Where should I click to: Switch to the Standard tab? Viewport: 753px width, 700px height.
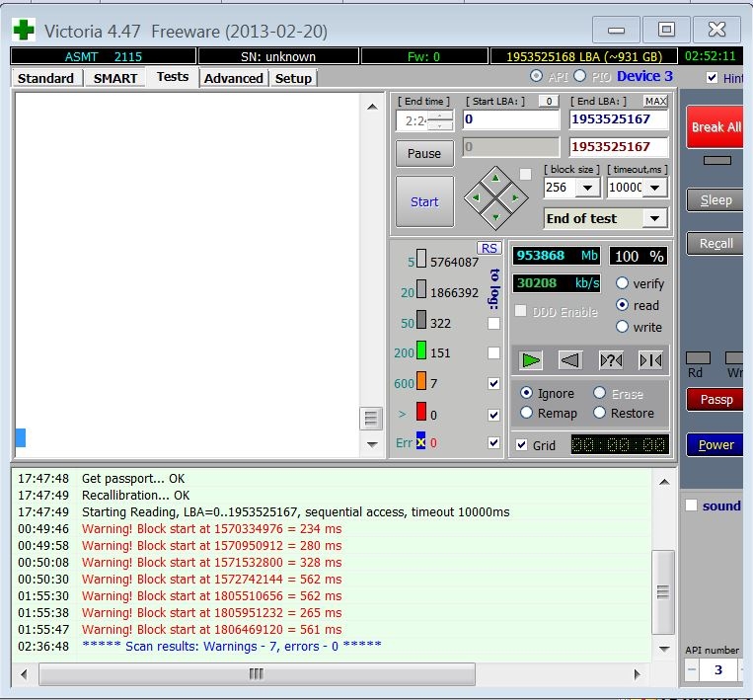45,78
